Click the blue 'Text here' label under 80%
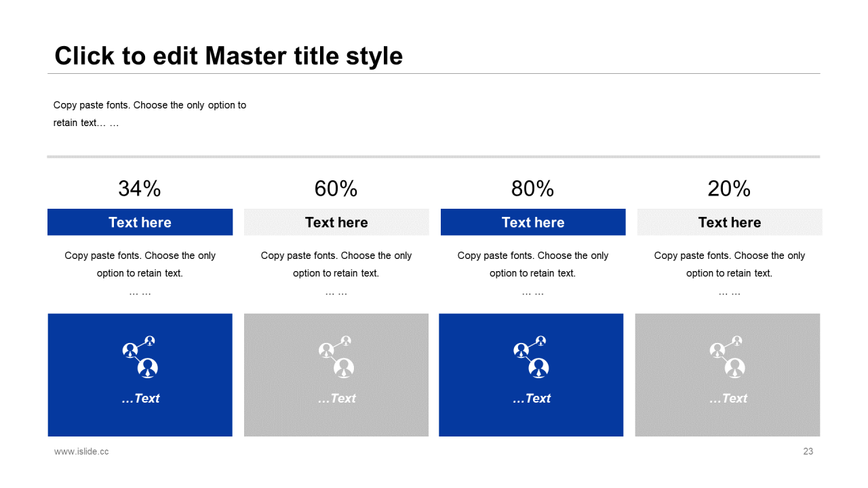Image resolution: width=868 pixels, height=488 pixels. (x=533, y=222)
